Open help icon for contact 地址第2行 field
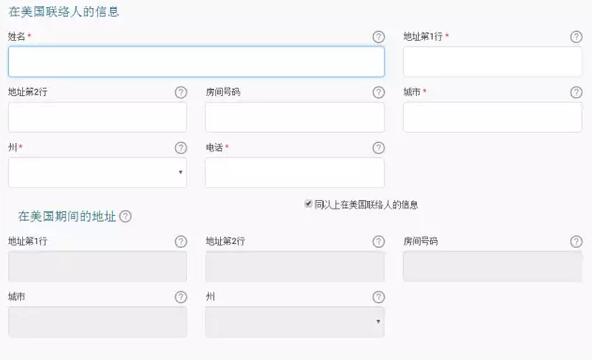 tap(181, 92)
